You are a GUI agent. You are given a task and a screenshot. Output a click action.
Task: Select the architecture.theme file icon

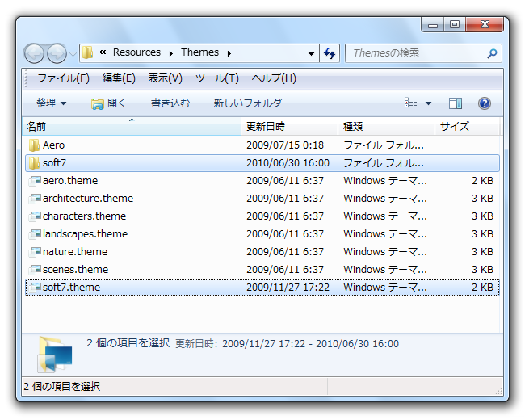[x=35, y=199]
